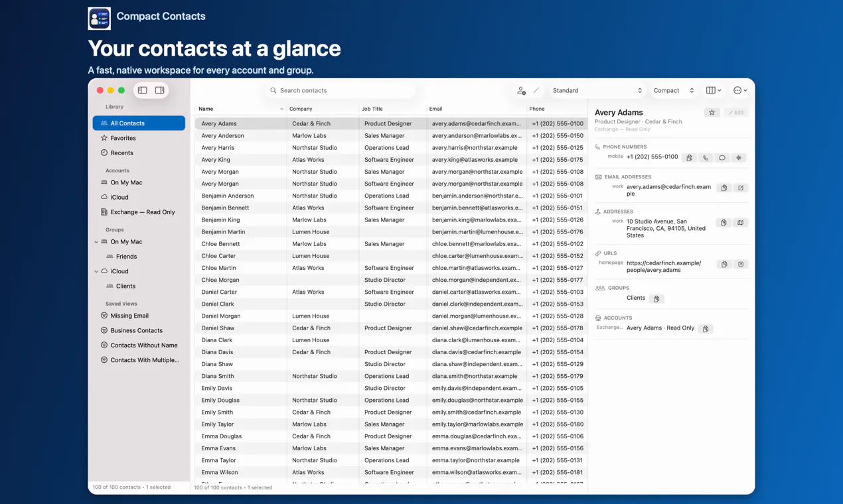
Task: Open the Business Contacts saved view
Action: (x=139, y=330)
